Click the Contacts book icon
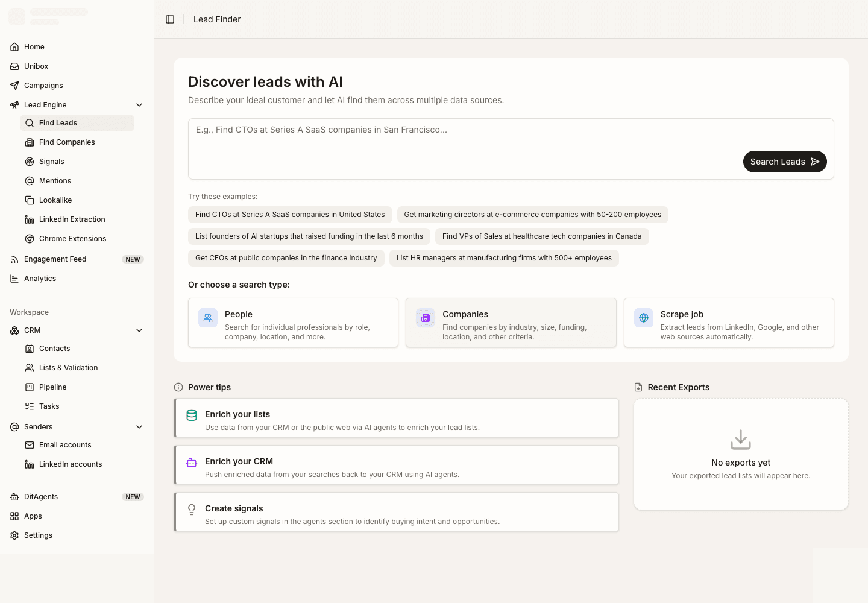Viewport: 868px width, 603px height. (30, 349)
